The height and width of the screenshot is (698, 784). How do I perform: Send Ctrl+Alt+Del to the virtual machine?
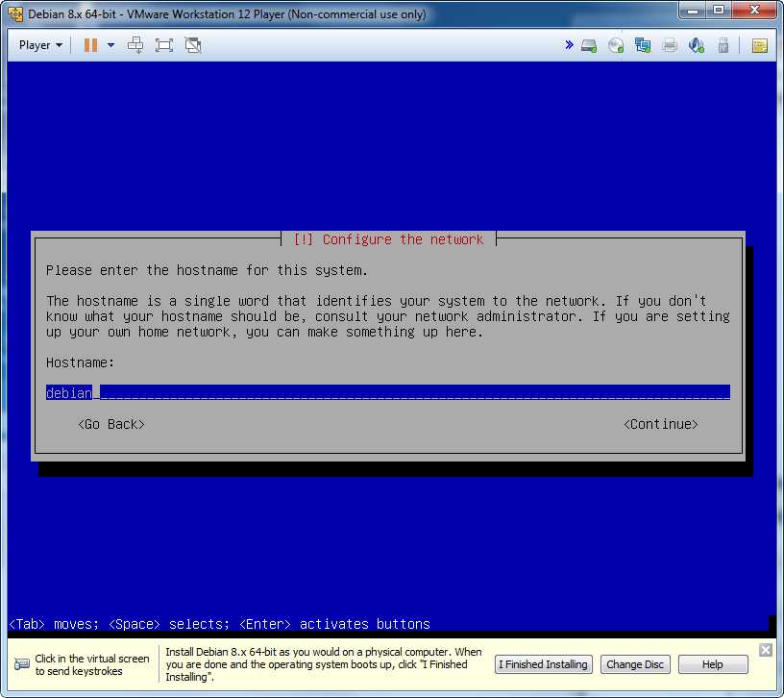tap(135, 45)
